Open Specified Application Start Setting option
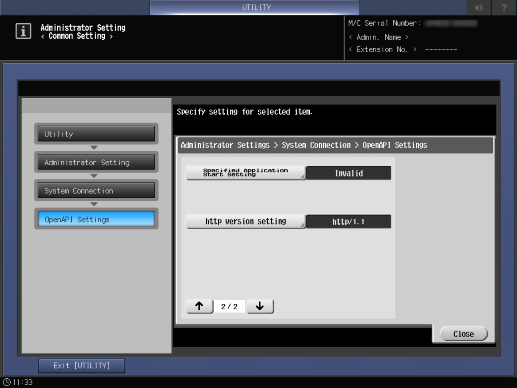Image resolution: width=517 pixels, height=388 pixels. point(246,173)
